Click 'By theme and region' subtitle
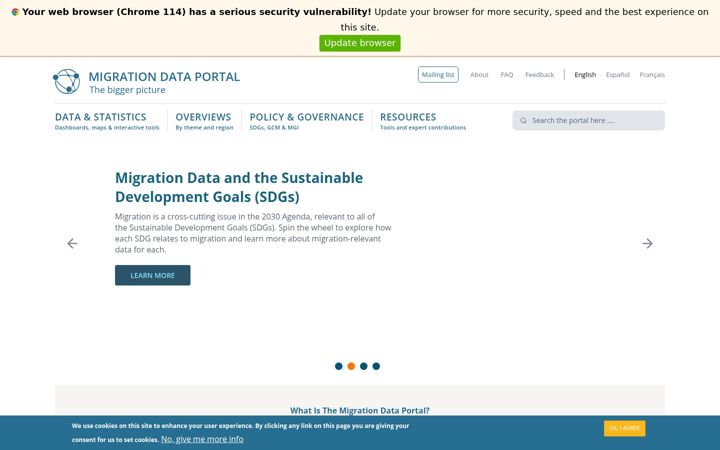 point(204,128)
